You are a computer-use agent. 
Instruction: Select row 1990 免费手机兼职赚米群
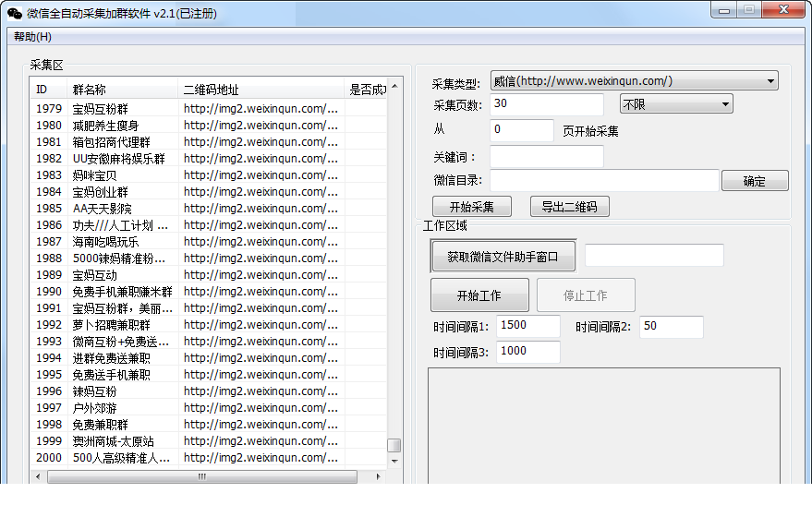[x=208, y=292]
